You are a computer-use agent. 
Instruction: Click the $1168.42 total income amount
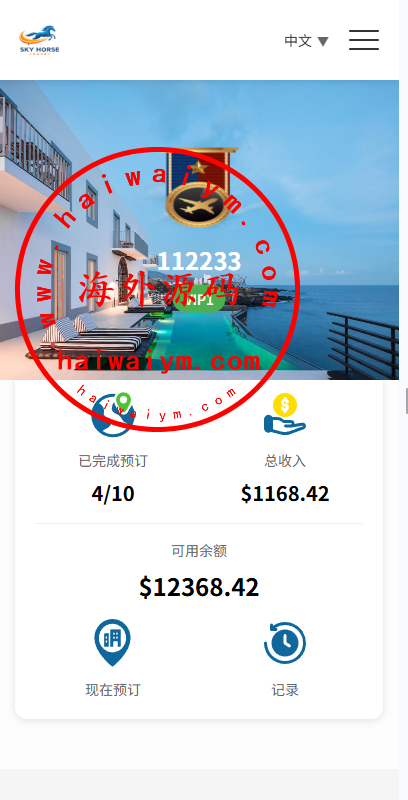pyautogui.click(x=285, y=493)
